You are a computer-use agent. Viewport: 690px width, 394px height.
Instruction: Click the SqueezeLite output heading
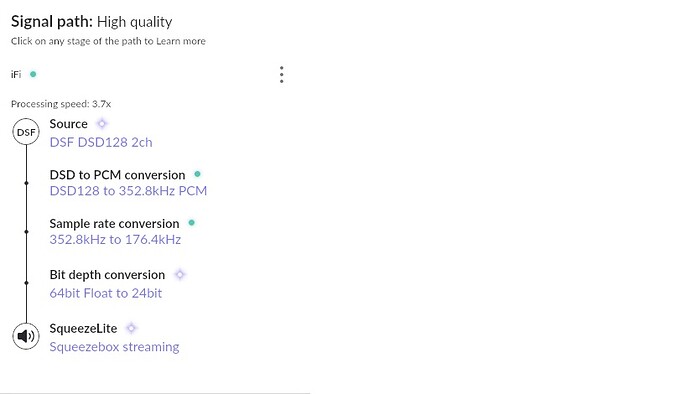coord(83,328)
